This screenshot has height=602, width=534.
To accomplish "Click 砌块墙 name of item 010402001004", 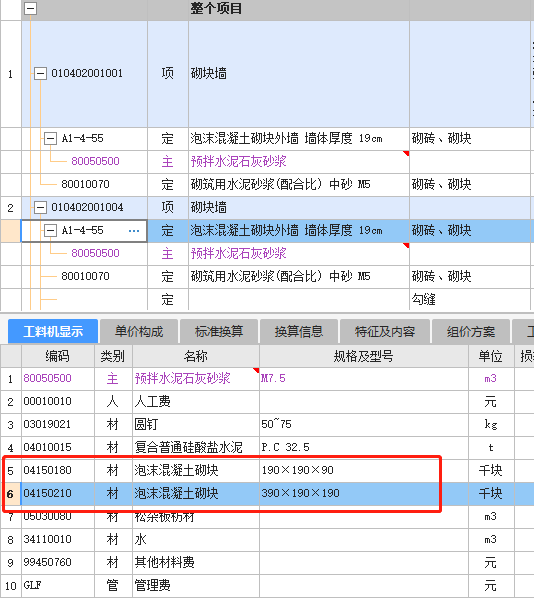I will pos(209,207).
